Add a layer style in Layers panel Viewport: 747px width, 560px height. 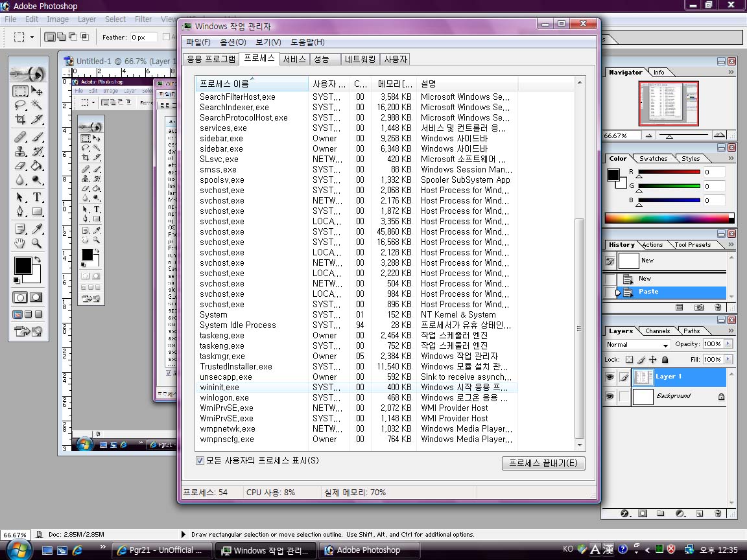(626, 513)
